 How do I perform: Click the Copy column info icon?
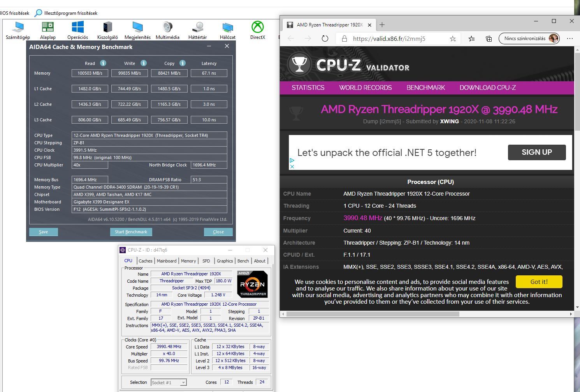[183, 63]
